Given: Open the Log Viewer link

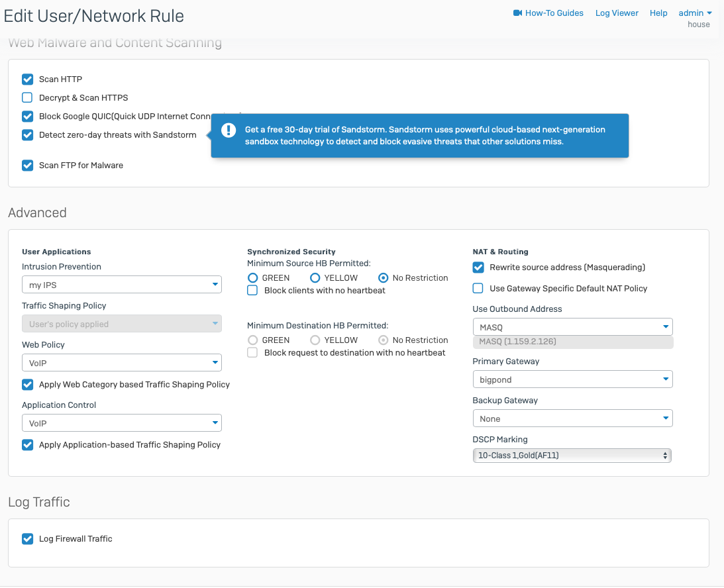Looking at the screenshot, I should (x=617, y=13).
